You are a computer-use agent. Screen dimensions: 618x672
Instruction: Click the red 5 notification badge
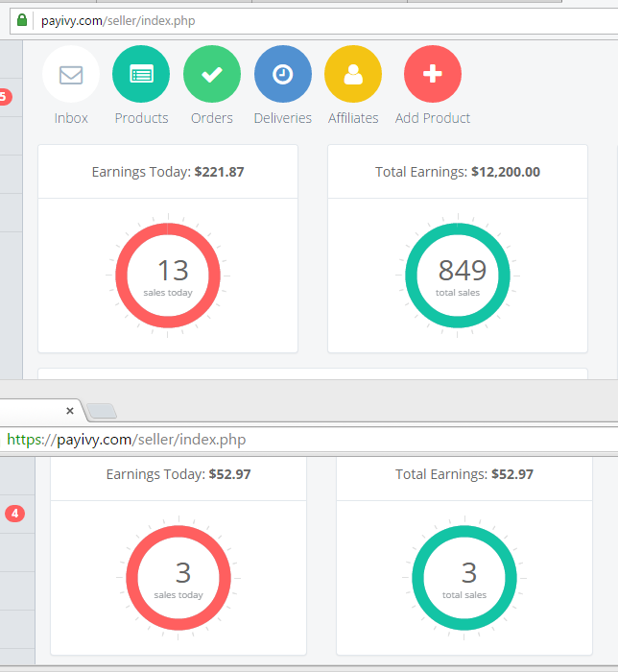coord(5,97)
